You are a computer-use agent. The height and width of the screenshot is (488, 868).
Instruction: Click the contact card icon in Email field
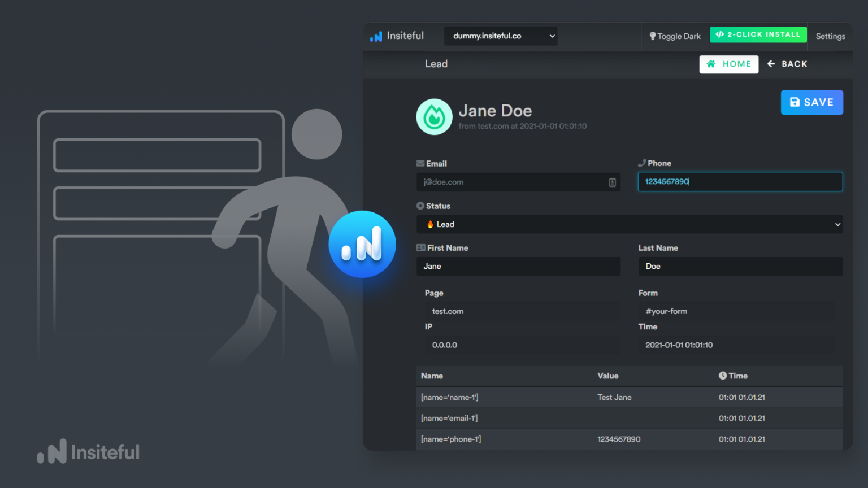612,182
